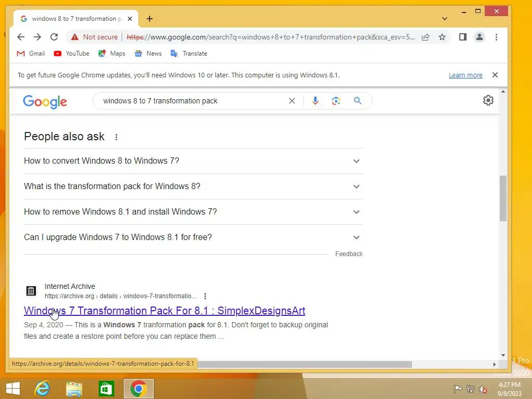
Task: Open Google quick settings gear
Action: point(488,100)
